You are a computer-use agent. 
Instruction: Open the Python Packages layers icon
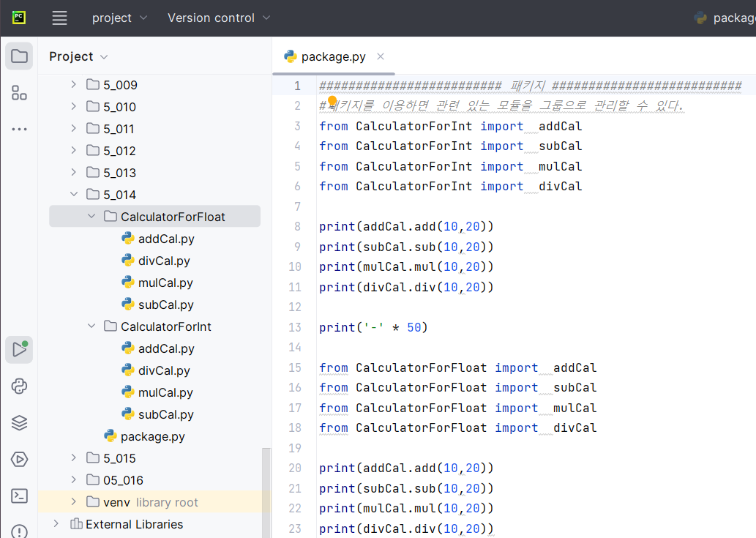(19, 423)
